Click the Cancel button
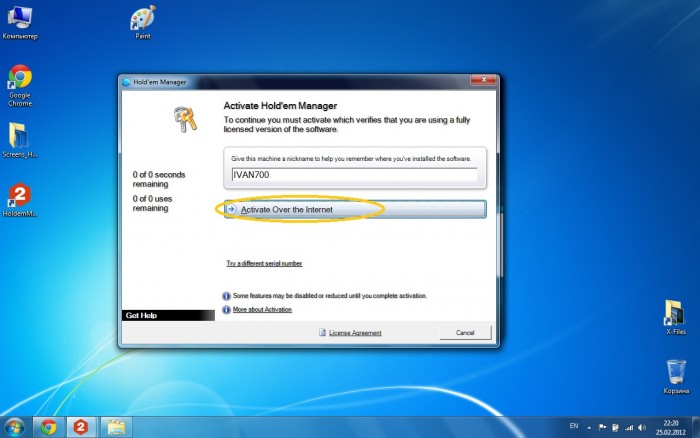Screen dimensions: 700x438 [465, 333]
